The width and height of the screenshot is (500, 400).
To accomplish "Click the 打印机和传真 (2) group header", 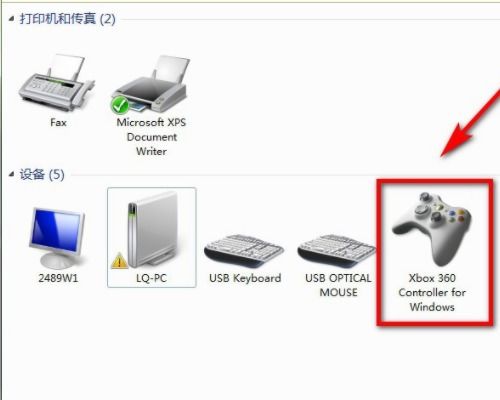I will click(67, 19).
